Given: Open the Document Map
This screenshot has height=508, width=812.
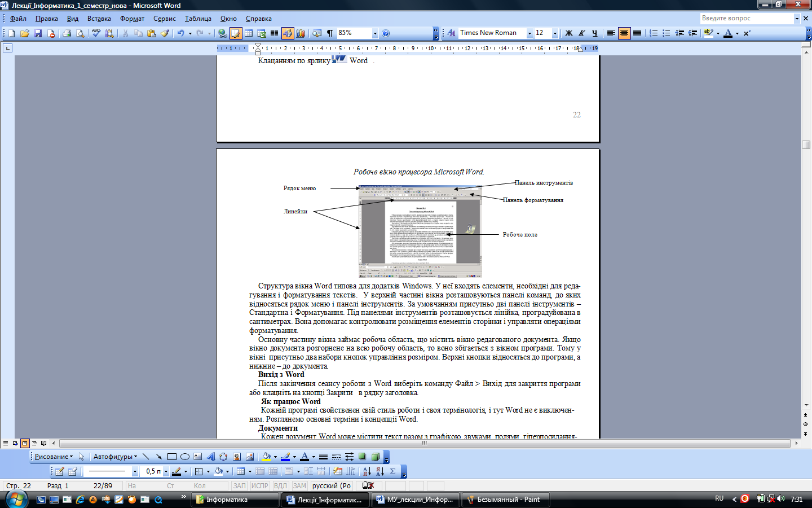Looking at the screenshot, I should (317, 33).
